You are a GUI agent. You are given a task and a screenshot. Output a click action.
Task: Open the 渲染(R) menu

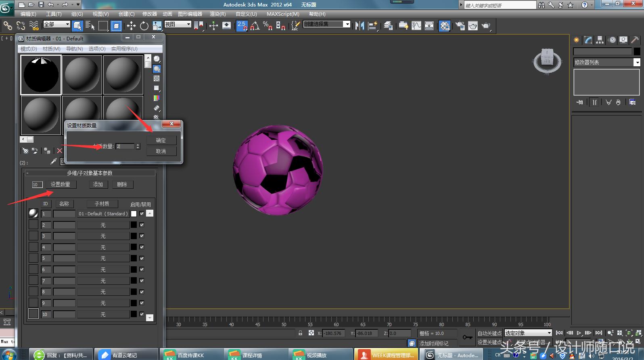tap(218, 14)
